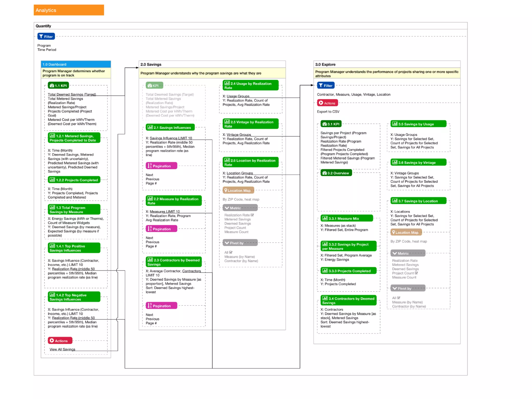532x399 pixels.
Task: Click the 2.1 Pagination sort icon
Action: tap(150, 166)
